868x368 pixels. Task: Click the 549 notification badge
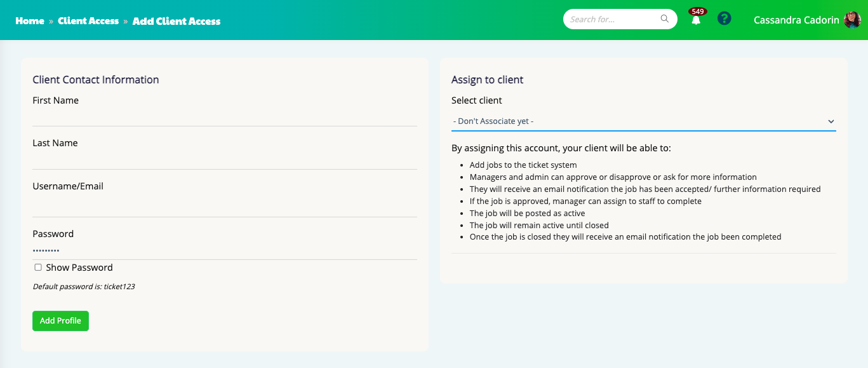[x=698, y=11]
